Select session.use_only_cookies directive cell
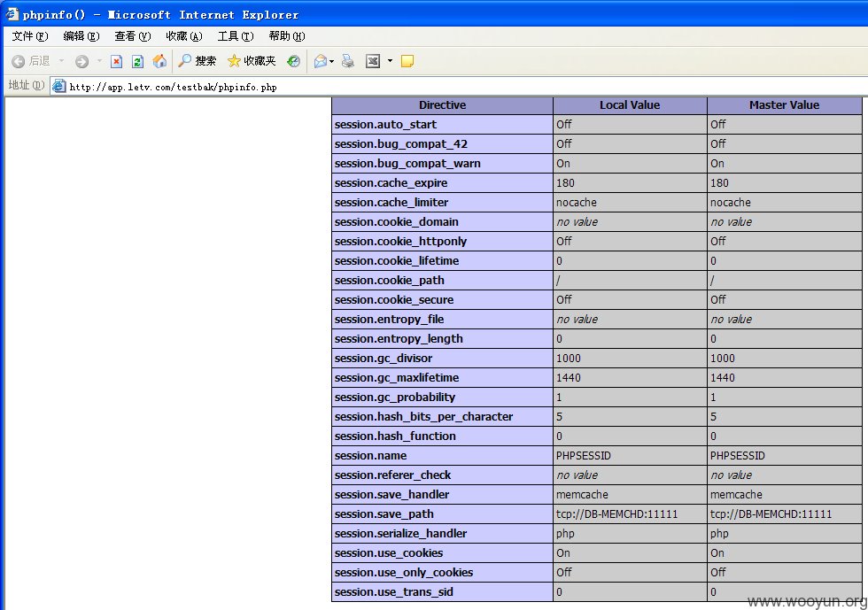This screenshot has width=868, height=610. [442, 572]
